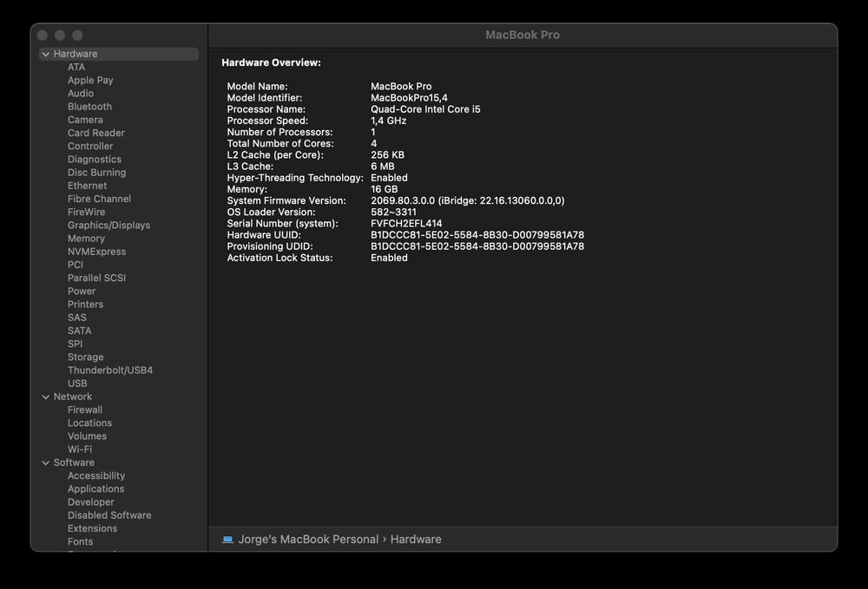Open Firewall under Network
The width and height of the screenshot is (868, 589).
[85, 409]
